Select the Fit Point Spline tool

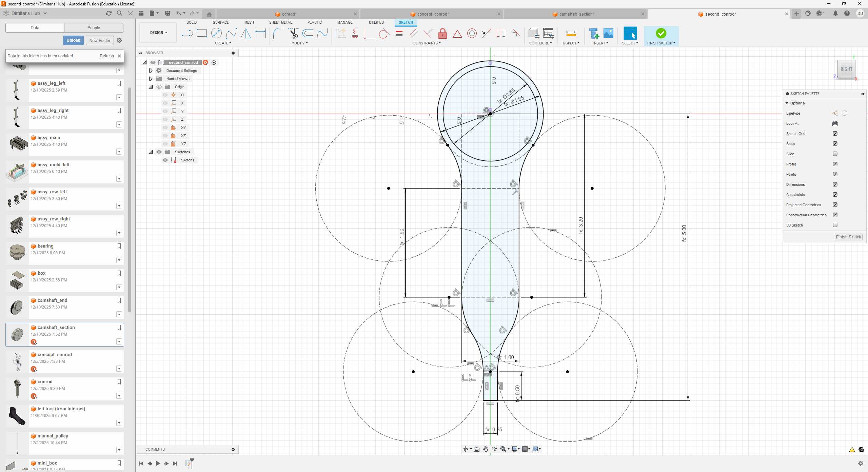point(232,33)
